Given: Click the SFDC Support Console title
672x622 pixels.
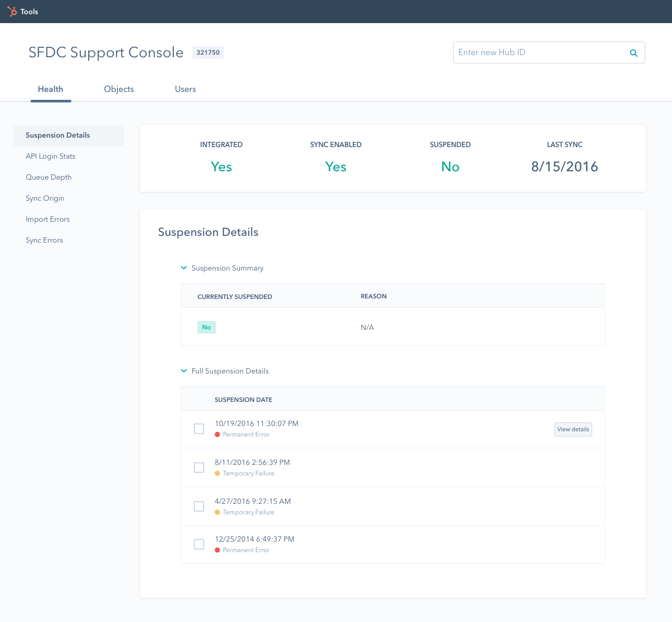Looking at the screenshot, I should (106, 53).
